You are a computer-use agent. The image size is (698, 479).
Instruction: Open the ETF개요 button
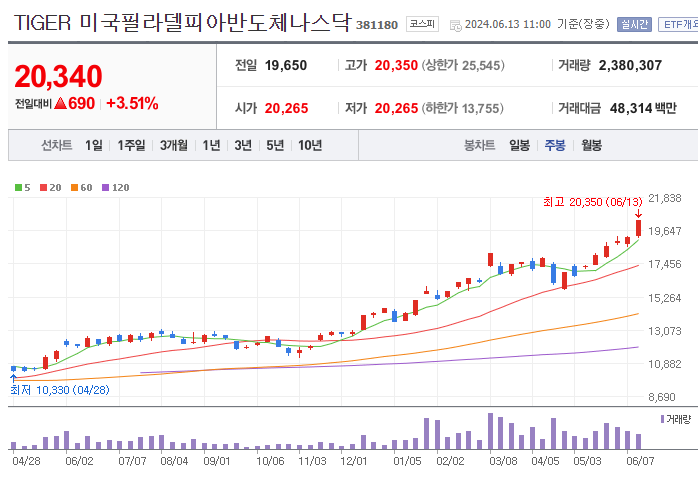click(678, 24)
